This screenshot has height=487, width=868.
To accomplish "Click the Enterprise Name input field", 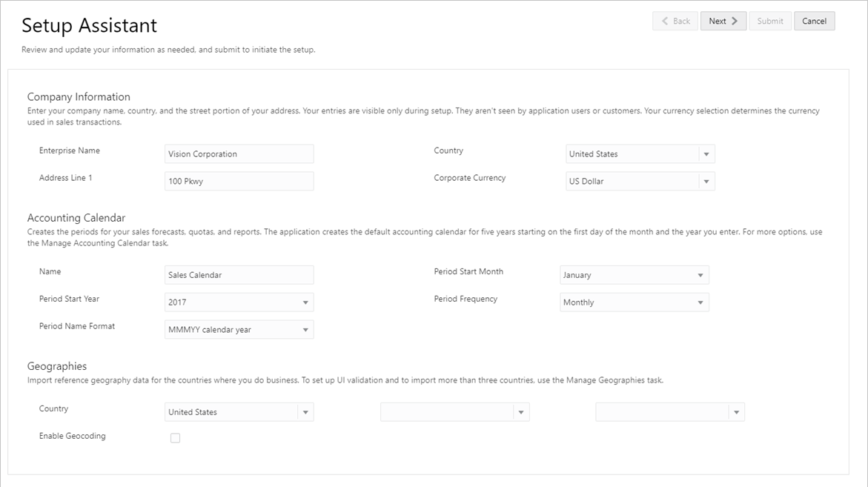I will pyautogui.click(x=239, y=154).
